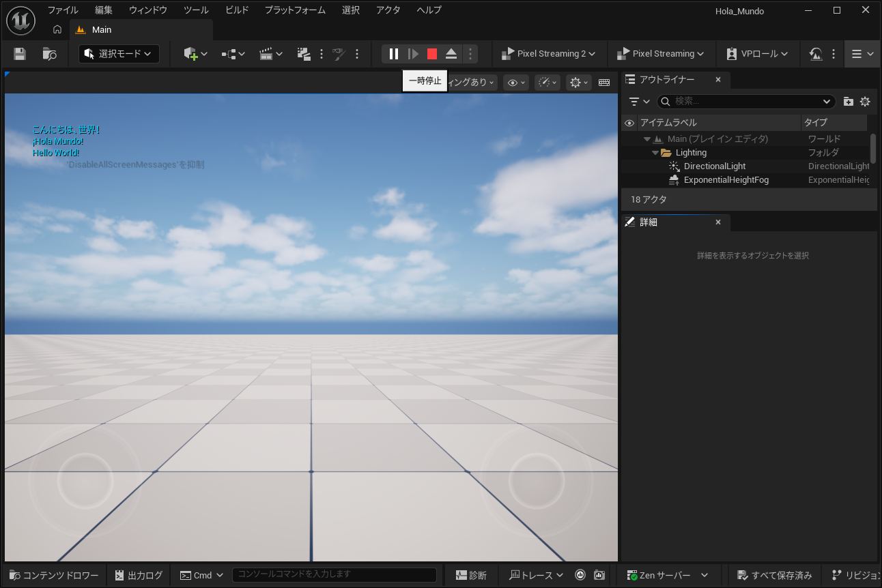The height and width of the screenshot is (588, 882).
Task: Open the viewport performance gauge dropdown
Action: 547,83
